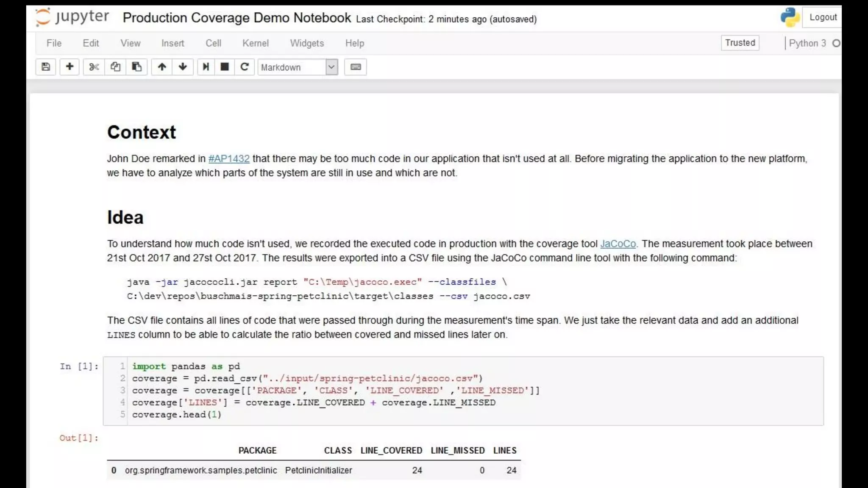Click the save and checkpoint icon
The height and width of the screenshot is (488, 868).
[x=46, y=67]
